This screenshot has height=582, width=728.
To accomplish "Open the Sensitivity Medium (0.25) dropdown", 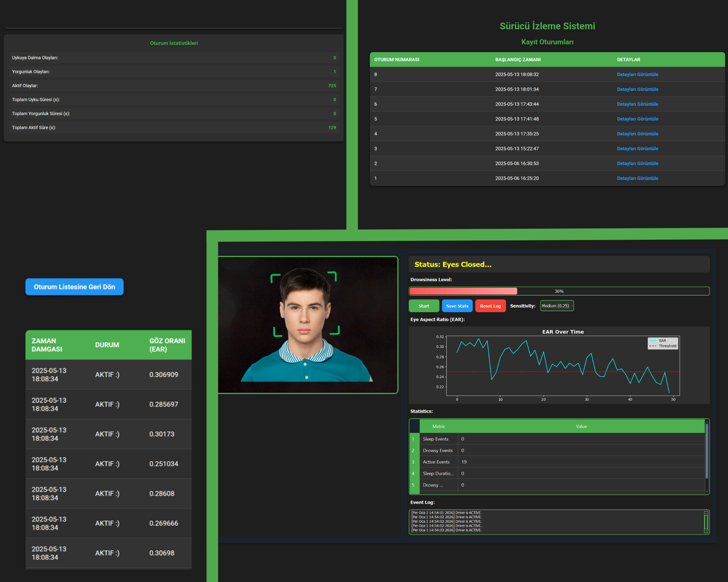I will point(557,306).
